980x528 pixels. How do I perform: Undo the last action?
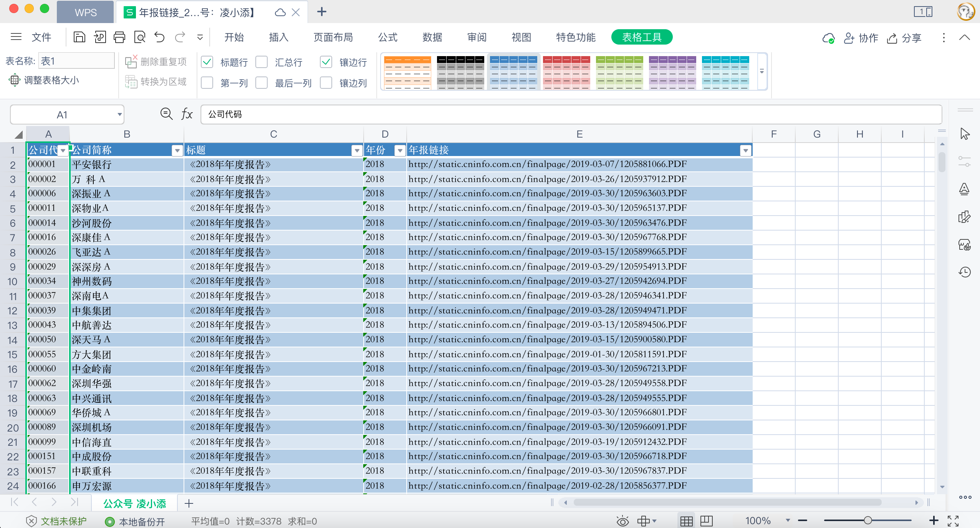tap(159, 37)
